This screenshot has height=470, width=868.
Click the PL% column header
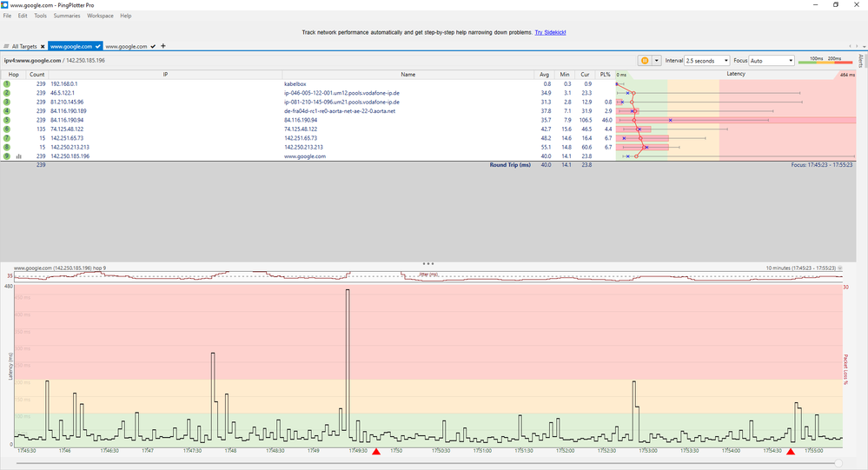(605, 74)
